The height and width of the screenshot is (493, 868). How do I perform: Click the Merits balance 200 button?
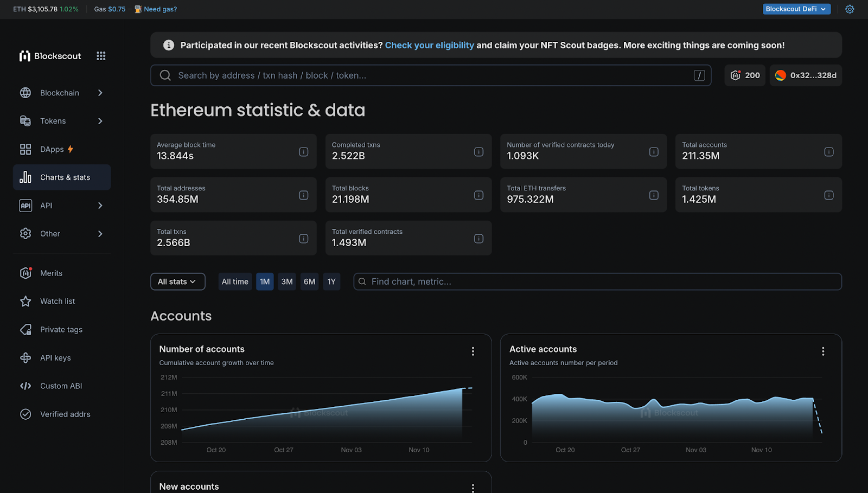tap(745, 75)
